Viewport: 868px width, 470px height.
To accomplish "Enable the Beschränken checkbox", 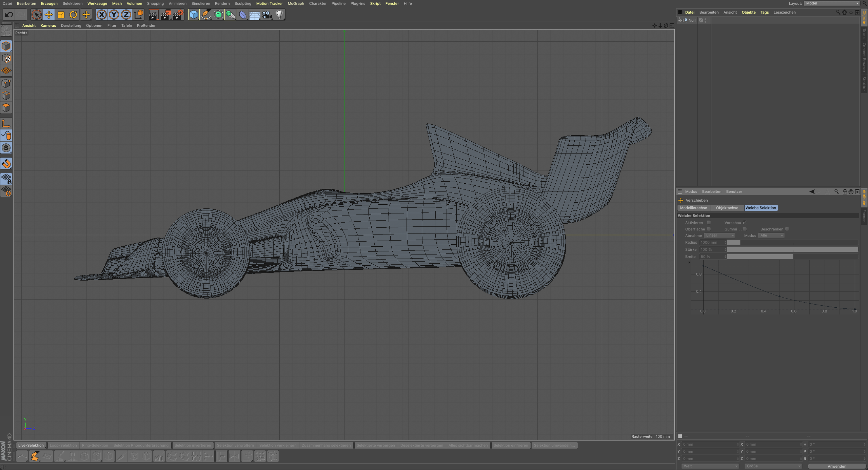I will coord(787,229).
